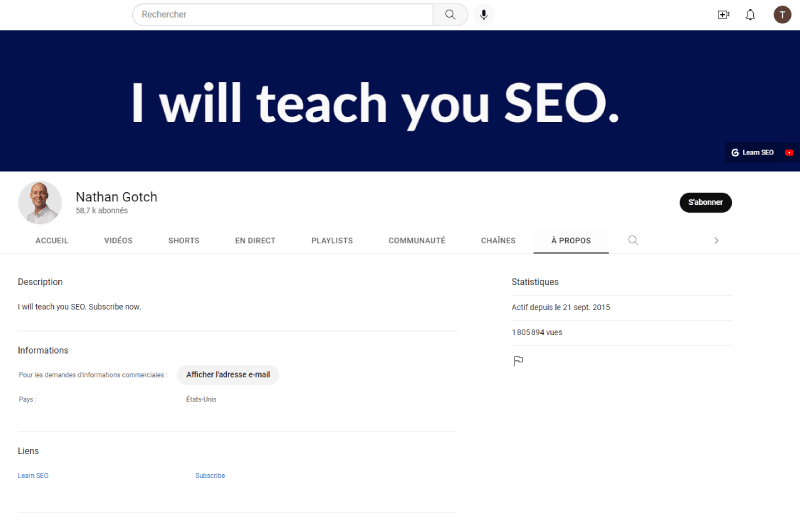Search within channel using the tab magnifier
Viewport: 800px width, 530px height.
click(633, 240)
